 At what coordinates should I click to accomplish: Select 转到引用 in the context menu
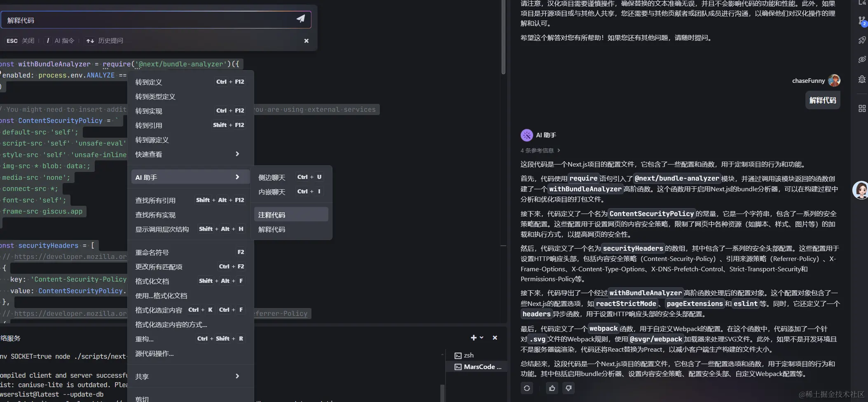pos(190,125)
